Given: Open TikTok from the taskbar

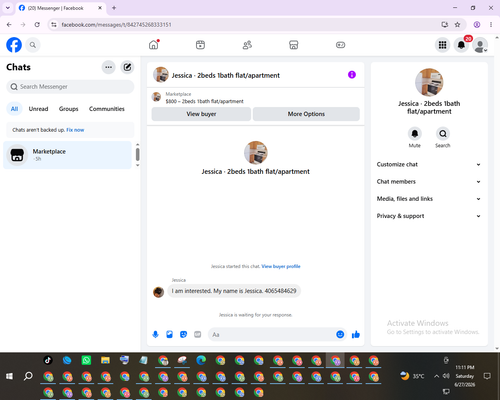Looking at the screenshot, I should pyautogui.click(x=48, y=360).
